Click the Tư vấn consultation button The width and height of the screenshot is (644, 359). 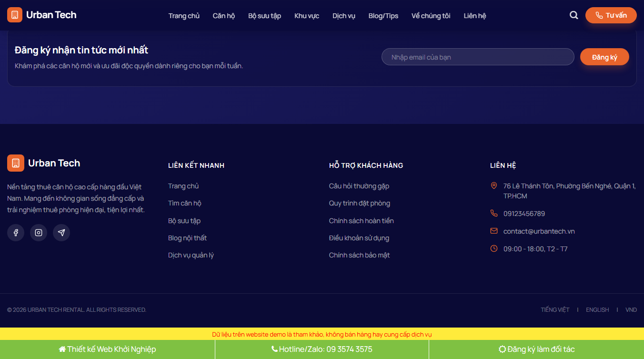[611, 15]
